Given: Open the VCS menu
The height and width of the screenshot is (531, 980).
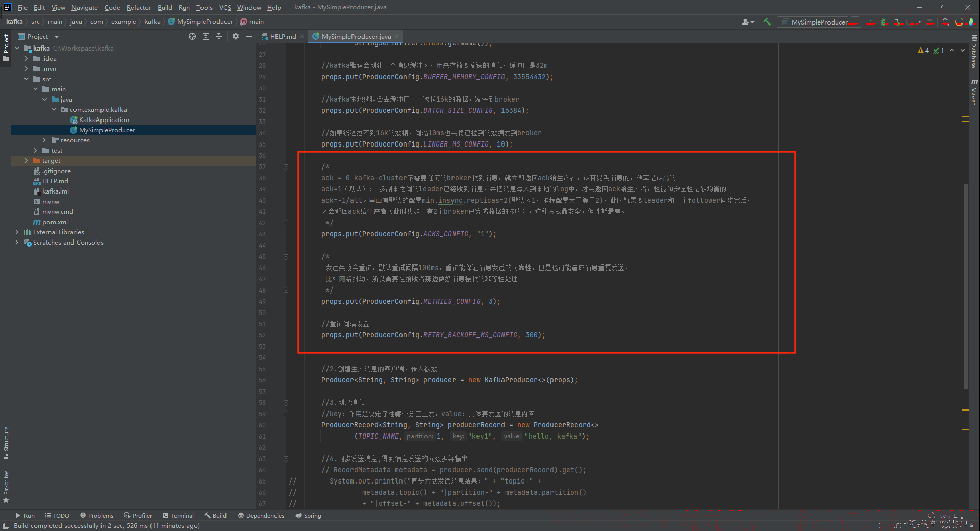Looking at the screenshot, I should (225, 7).
